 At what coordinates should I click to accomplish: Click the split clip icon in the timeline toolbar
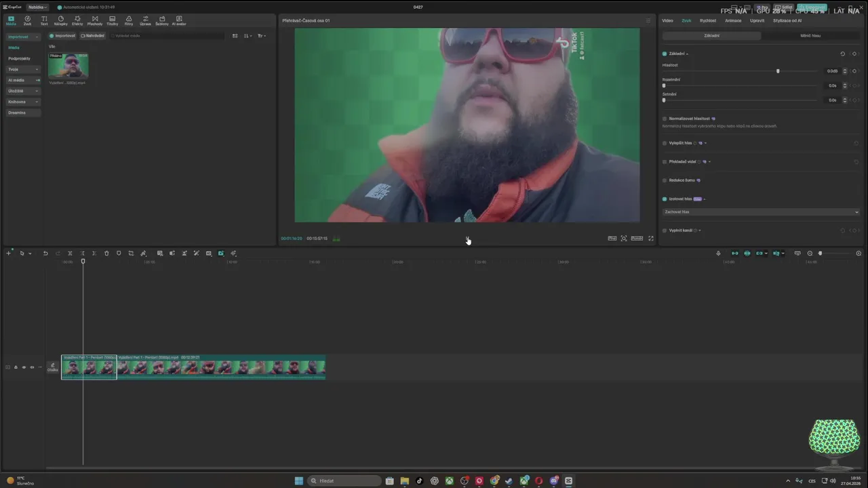click(70, 253)
